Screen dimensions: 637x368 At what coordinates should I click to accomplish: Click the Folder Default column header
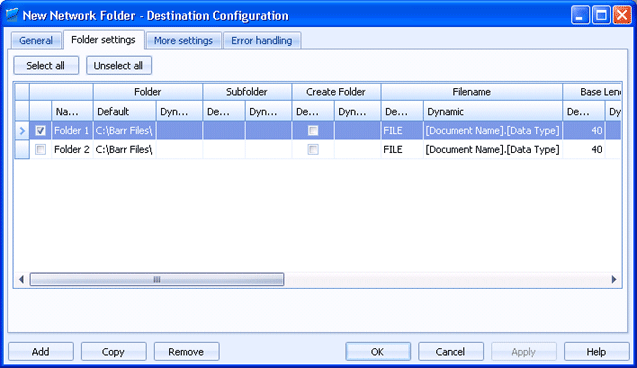pos(124,111)
